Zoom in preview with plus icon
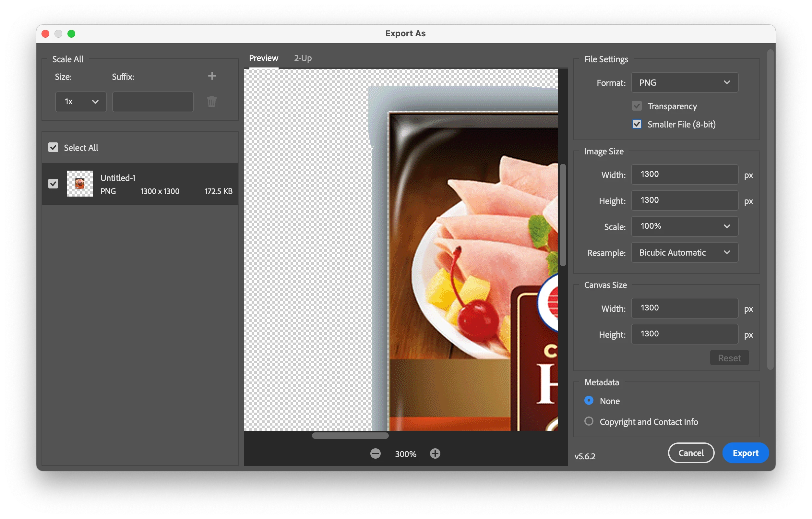Image resolution: width=812 pixels, height=519 pixels. [x=435, y=453]
